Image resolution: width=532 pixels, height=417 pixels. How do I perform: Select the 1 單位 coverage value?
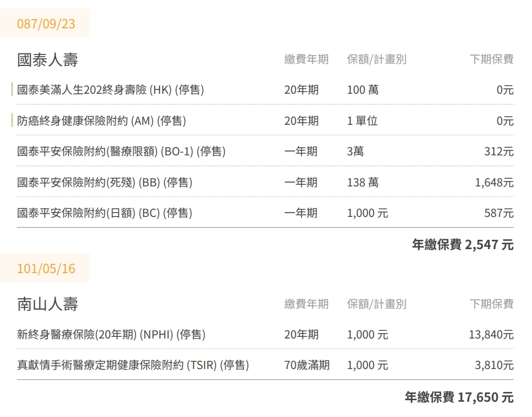pyautogui.click(x=362, y=121)
